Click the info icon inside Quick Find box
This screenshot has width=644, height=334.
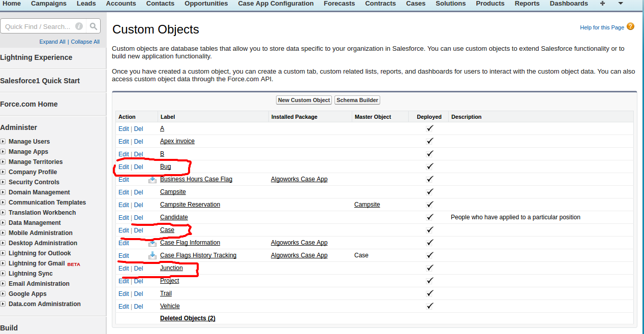[79, 26]
